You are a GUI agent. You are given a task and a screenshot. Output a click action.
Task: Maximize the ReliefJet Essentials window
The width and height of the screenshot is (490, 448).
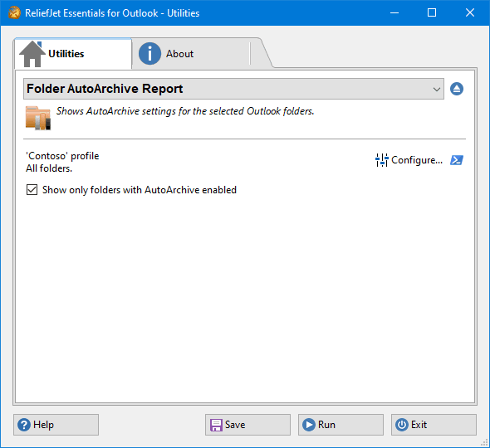432,12
